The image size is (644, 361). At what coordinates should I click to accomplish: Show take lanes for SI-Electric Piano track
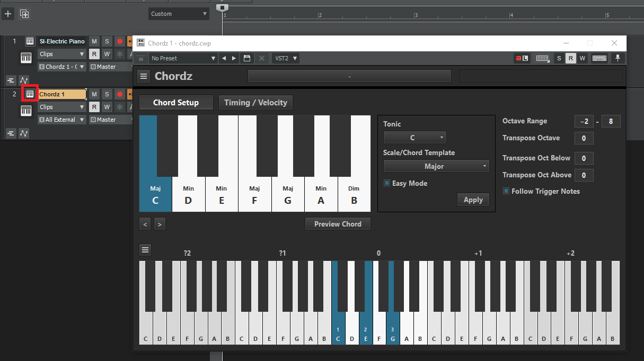(11, 80)
